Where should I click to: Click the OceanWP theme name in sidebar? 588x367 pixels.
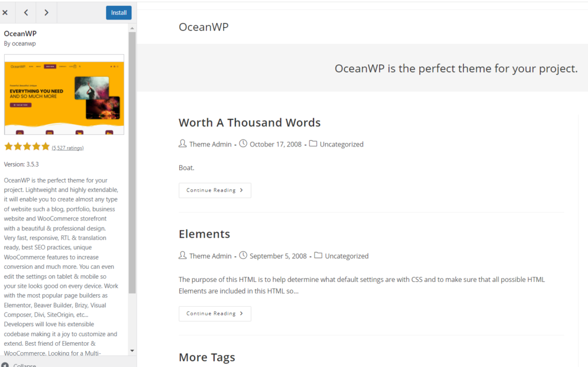20,33
